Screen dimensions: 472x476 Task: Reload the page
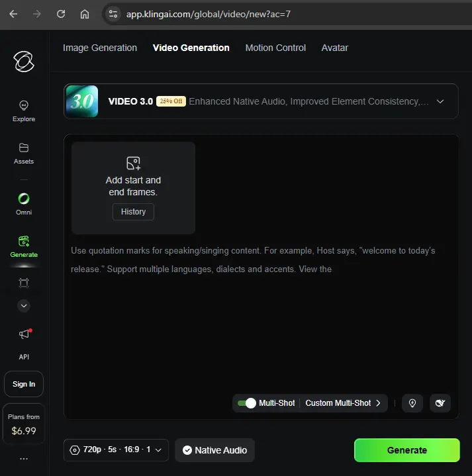(61, 14)
